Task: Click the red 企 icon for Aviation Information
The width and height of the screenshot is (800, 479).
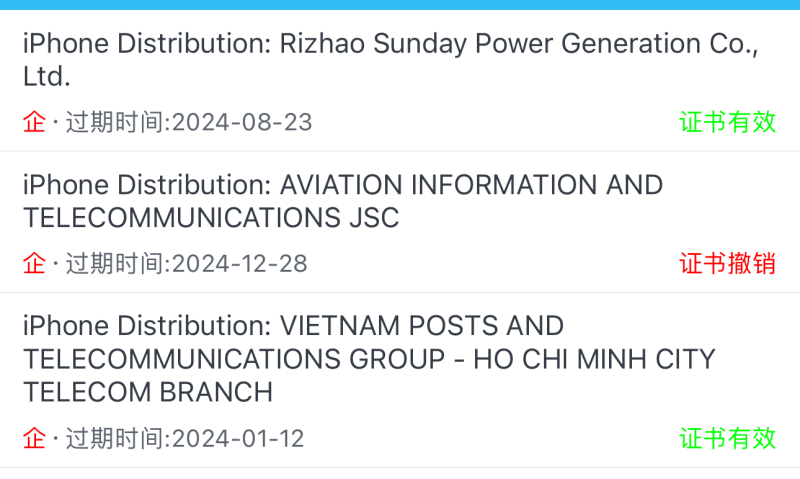Action: coord(34,264)
